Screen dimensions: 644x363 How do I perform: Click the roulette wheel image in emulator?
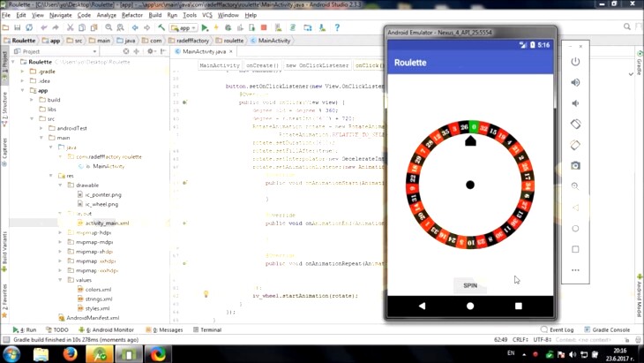tap(470, 185)
